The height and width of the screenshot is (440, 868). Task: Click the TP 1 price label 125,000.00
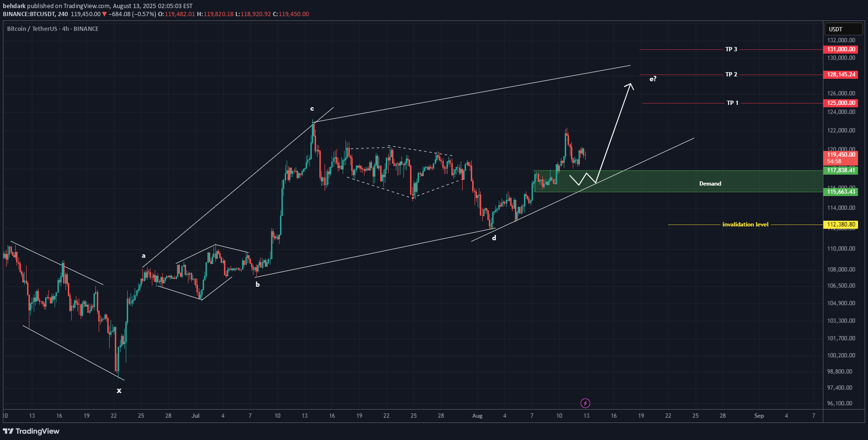tap(841, 103)
